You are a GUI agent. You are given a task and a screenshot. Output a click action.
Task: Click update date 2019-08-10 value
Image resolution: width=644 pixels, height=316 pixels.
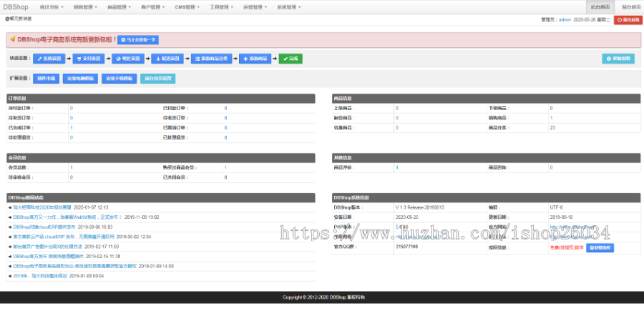click(560, 217)
